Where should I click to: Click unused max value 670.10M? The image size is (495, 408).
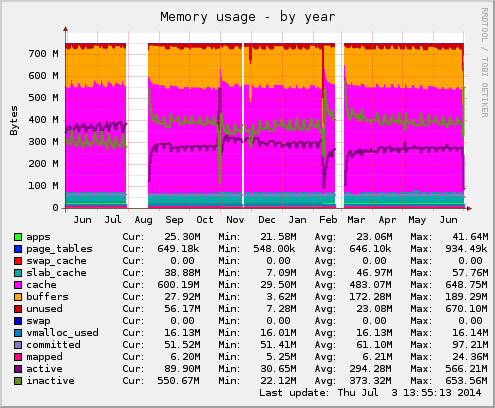(x=467, y=309)
